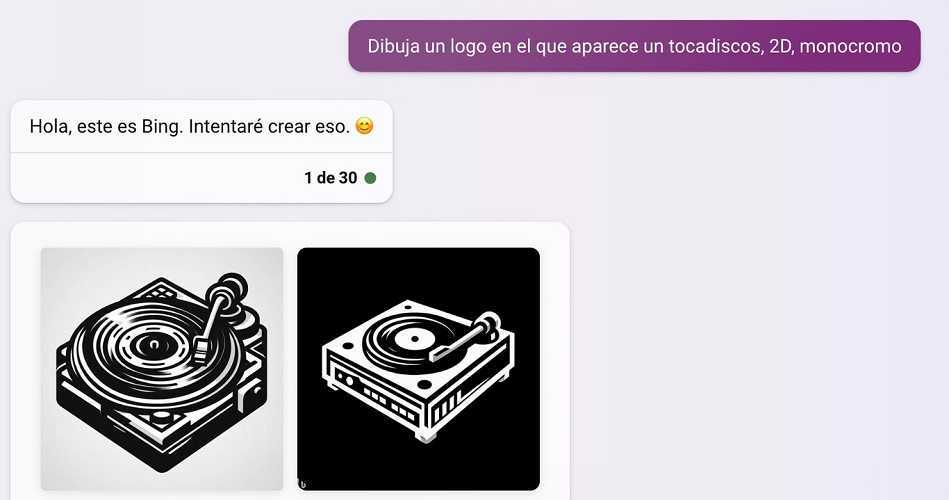Click the smiling face emoji in Bing's reply
949x500 pixels.
(x=364, y=126)
